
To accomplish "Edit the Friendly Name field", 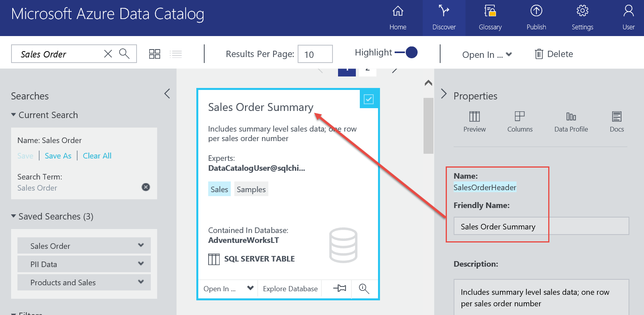I will (x=541, y=226).
